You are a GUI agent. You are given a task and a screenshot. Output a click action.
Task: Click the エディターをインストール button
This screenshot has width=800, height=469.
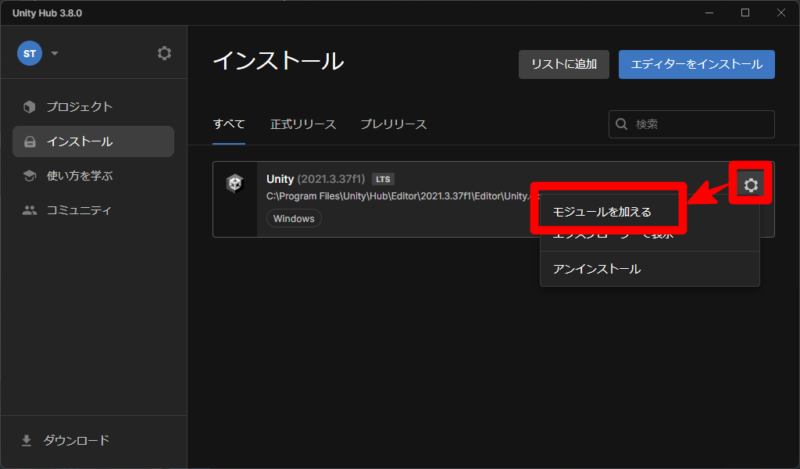pos(696,64)
